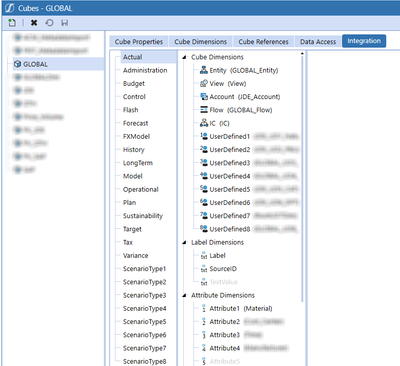Click the Entity (GLOBAL_Entity) label
The width and height of the screenshot is (400, 366).
tap(244, 70)
